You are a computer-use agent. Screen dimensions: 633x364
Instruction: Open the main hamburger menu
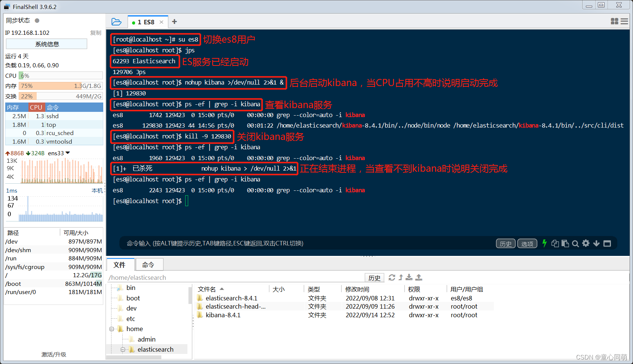click(624, 21)
